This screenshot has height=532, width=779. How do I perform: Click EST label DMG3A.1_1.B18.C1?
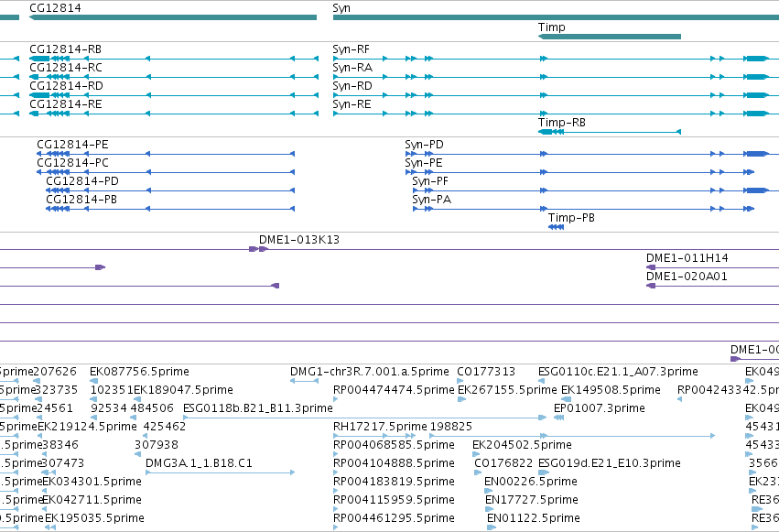coord(199,463)
